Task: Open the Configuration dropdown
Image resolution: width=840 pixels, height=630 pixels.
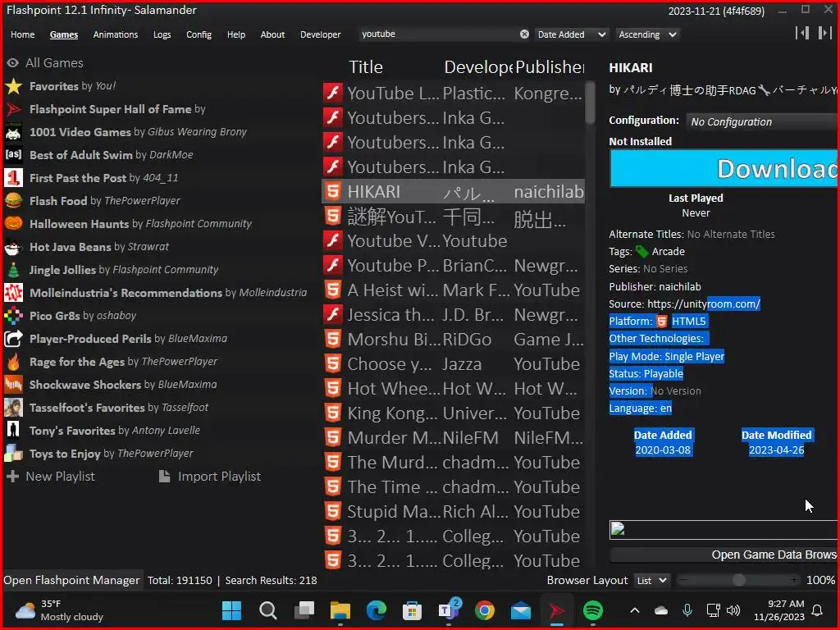Action: 763,121
